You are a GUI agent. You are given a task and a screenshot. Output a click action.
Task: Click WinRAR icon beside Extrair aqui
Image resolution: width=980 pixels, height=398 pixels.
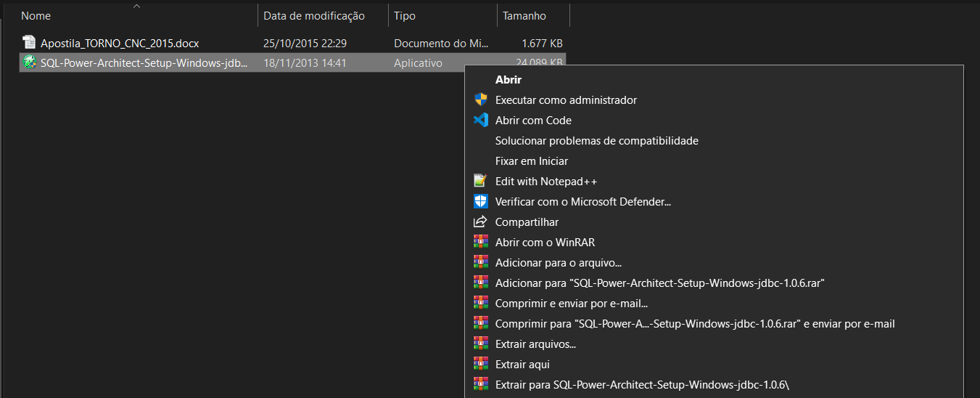coord(480,364)
